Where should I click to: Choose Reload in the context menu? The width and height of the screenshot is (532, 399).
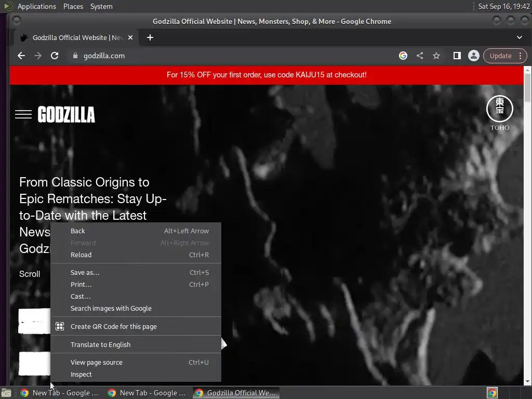tap(136, 255)
